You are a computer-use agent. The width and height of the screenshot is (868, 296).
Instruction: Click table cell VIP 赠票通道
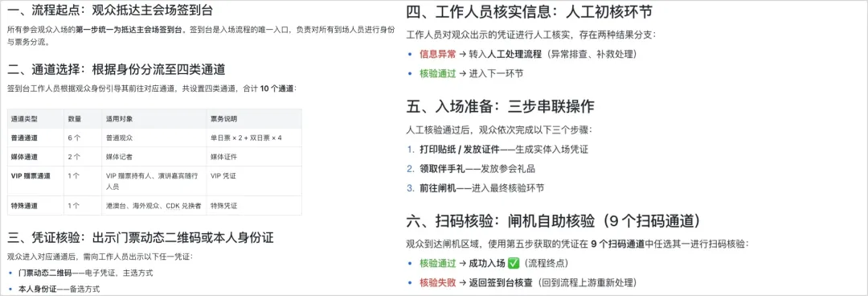[x=31, y=175]
